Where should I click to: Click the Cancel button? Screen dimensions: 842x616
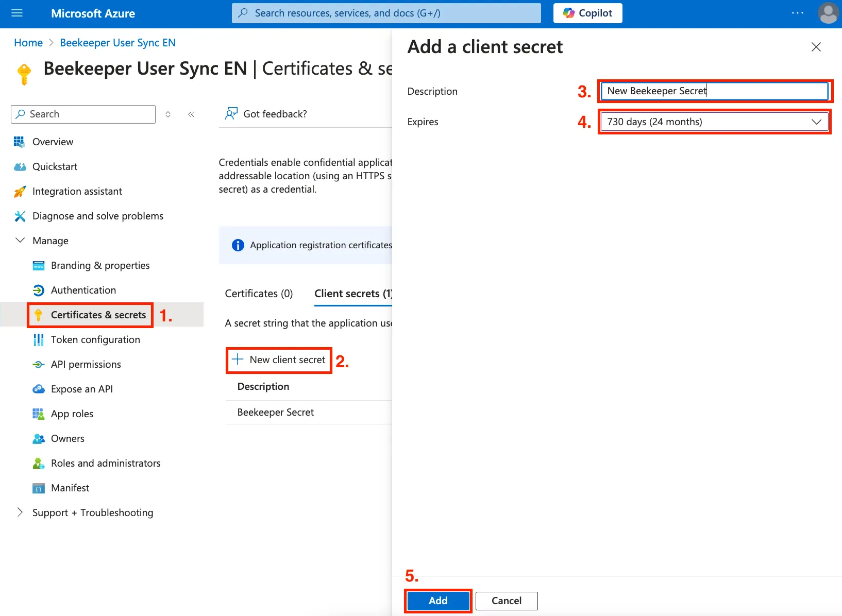507,601
